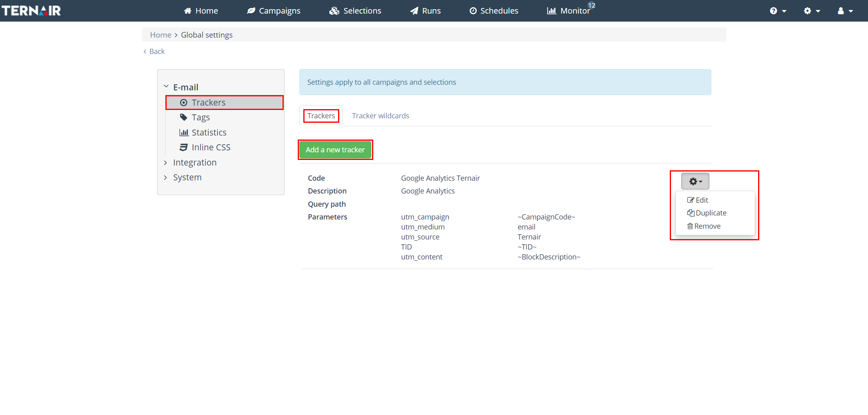Expand the System section chevron
Screen dimensions: 868x415
tap(165, 177)
